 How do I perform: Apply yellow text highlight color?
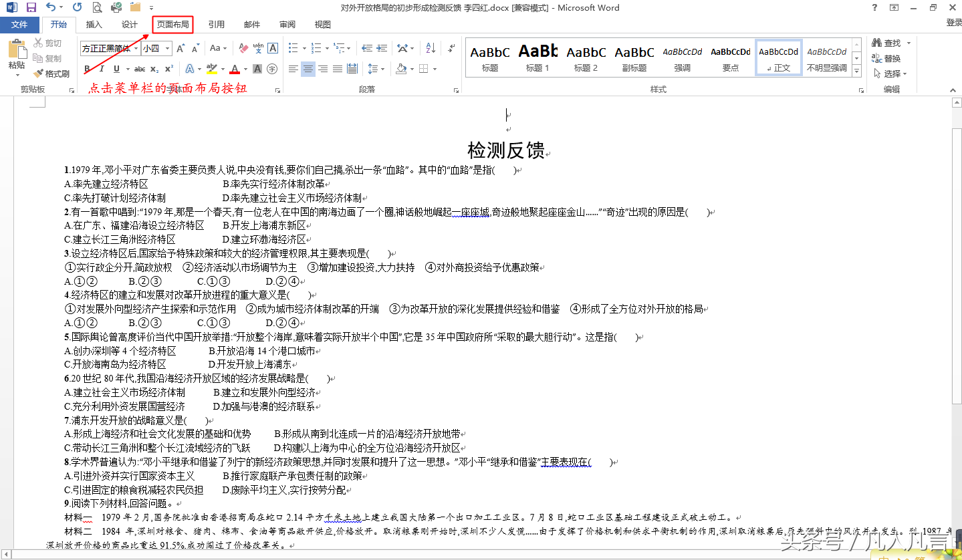point(212,69)
